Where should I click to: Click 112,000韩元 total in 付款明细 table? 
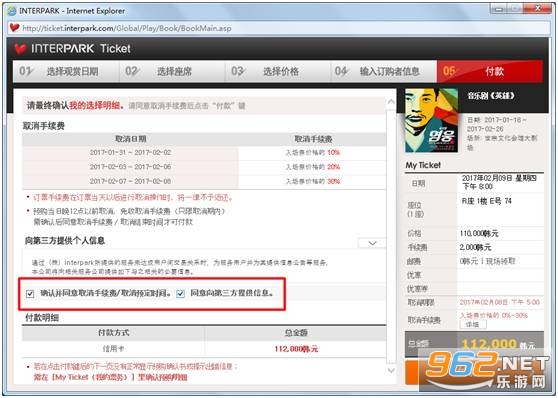tap(296, 349)
